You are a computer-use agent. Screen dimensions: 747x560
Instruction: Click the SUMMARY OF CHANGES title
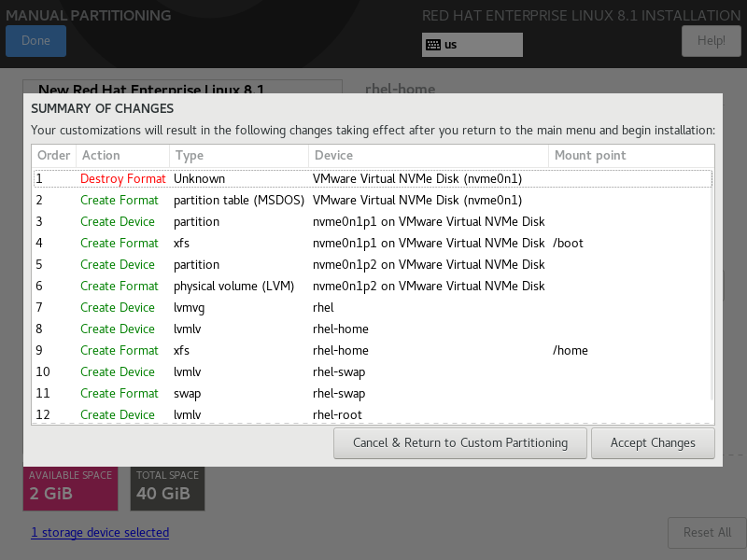(x=103, y=108)
